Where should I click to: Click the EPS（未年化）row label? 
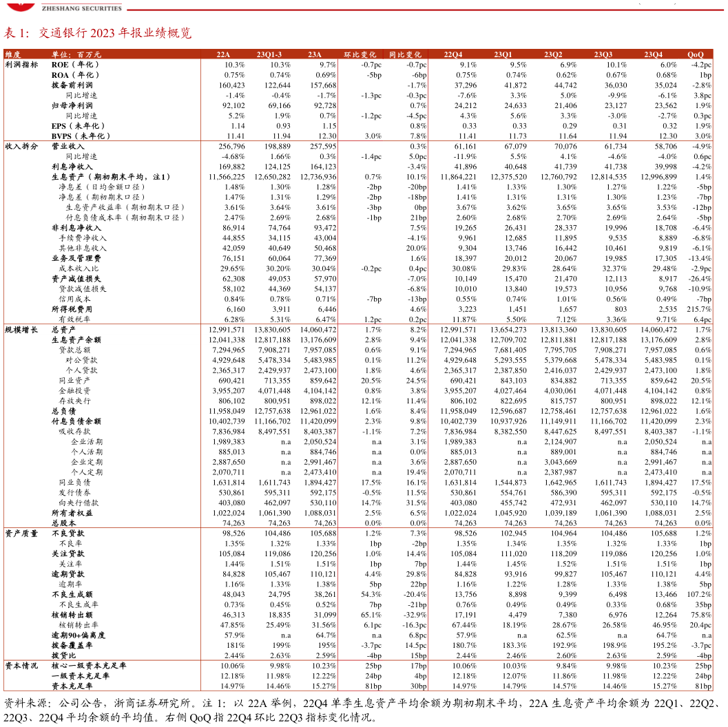[x=78, y=126]
